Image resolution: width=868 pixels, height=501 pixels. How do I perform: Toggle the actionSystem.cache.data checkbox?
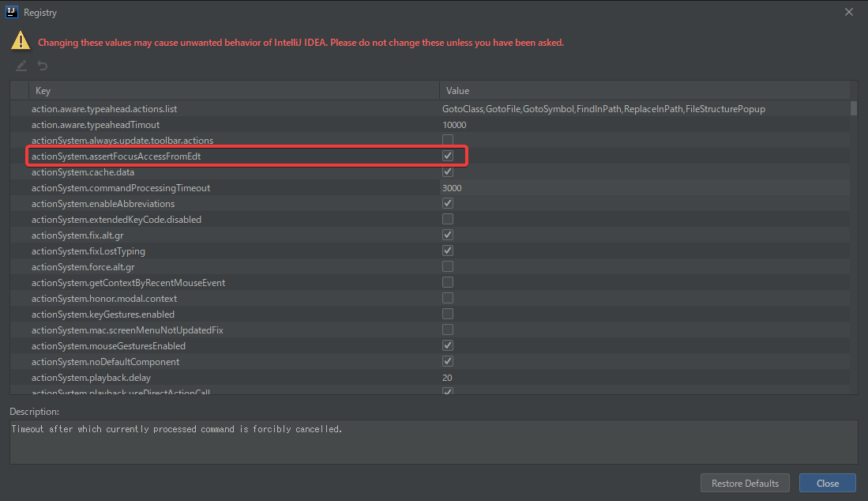click(448, 172)
